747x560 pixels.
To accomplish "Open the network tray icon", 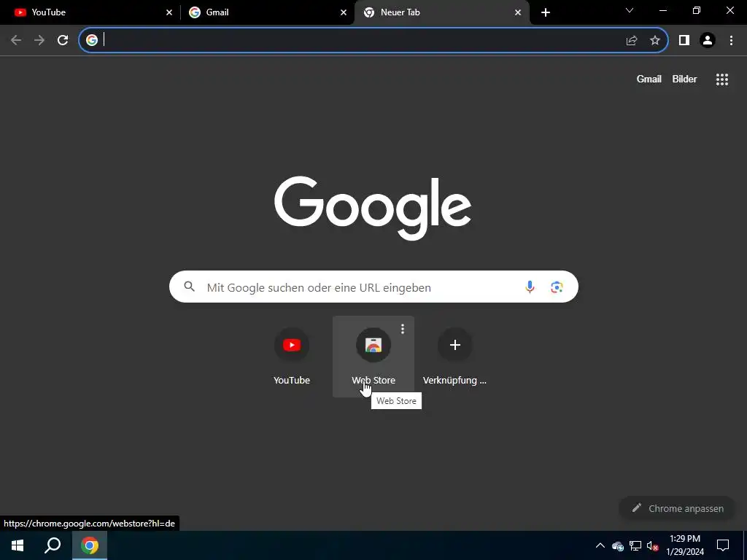I will (635, 545).
